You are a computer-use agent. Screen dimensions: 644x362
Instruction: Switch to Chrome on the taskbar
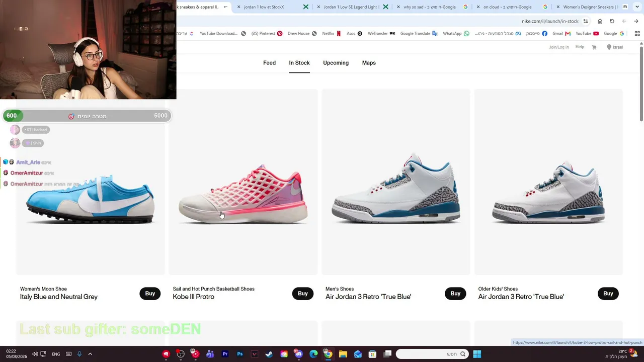[328, 354]
